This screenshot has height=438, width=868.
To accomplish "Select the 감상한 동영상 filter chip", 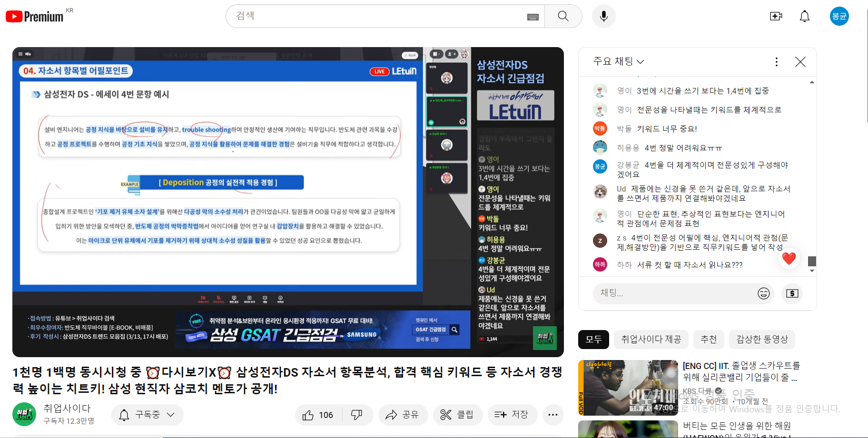I will pos(762,340).
